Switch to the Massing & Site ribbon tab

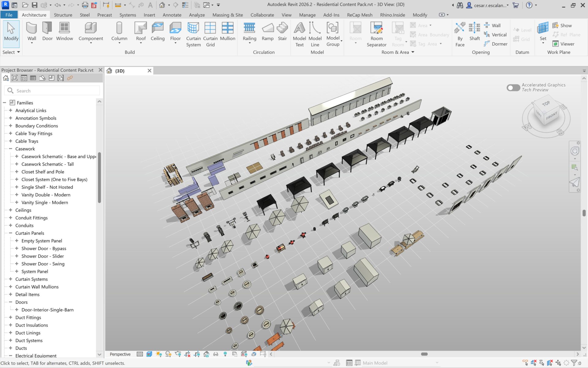tap(228, 15)
